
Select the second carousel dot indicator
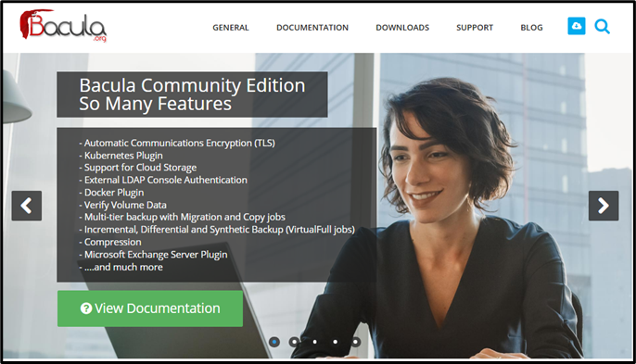(295, 342)
